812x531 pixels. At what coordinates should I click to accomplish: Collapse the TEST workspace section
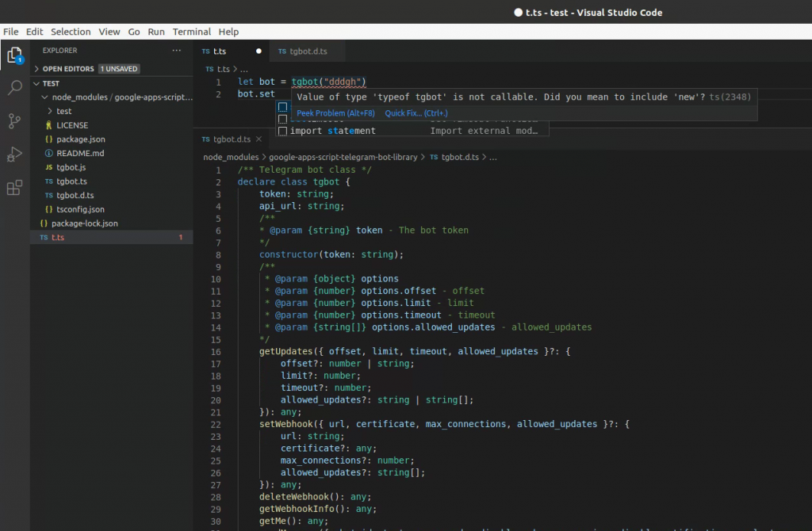36,83
